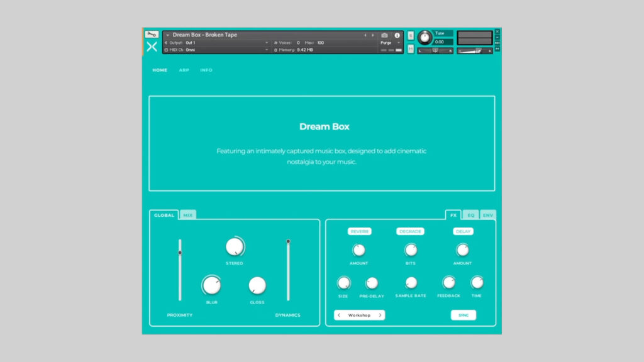Advance to the next Workshop preset
644x362 pixels.
[x=380, y=315]
